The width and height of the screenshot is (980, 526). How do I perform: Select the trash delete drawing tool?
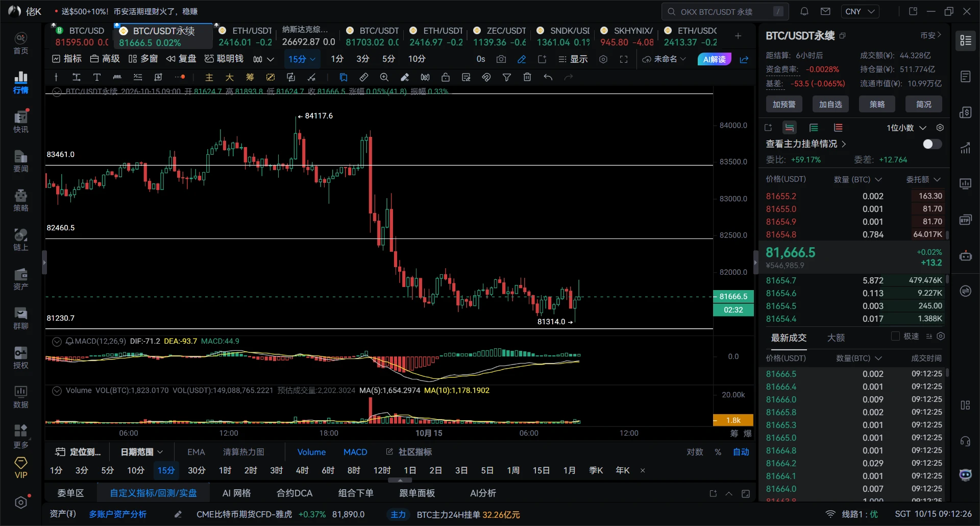tap(527, 77)
